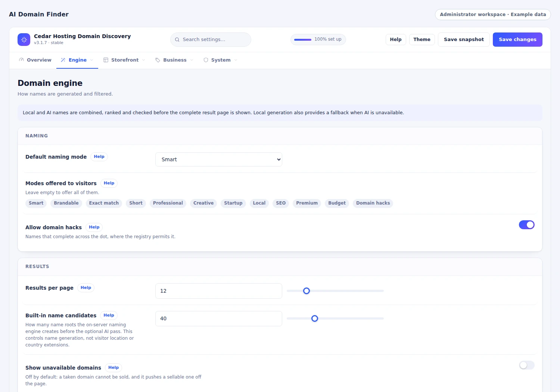Click the 100% set up progress indicator
The width and height of the screenshot is (560, 392).
click(x=318, y=40)
